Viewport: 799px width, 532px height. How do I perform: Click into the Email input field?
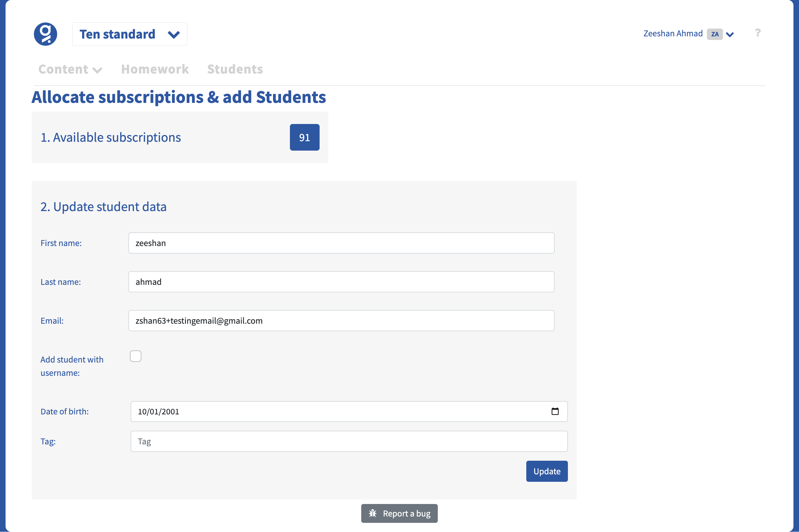point(341,321)
